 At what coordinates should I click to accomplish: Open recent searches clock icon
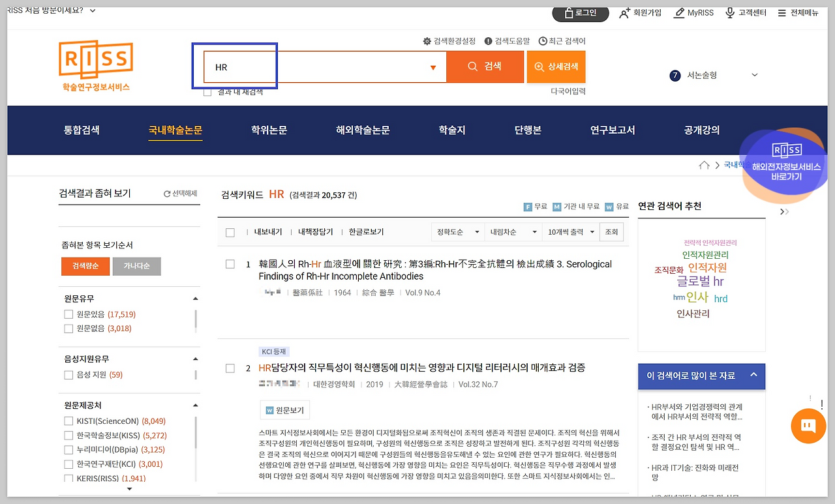point(542,41)
